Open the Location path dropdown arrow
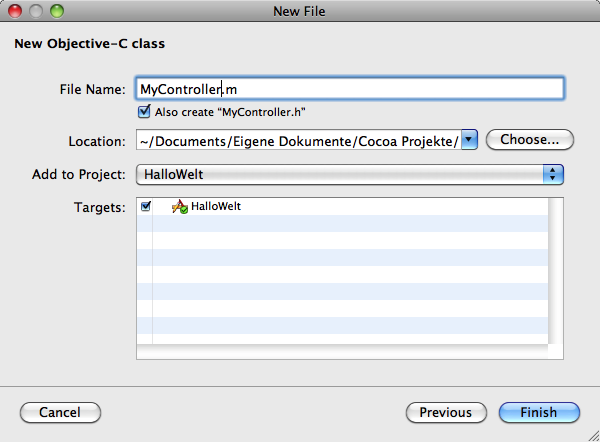 469,140
